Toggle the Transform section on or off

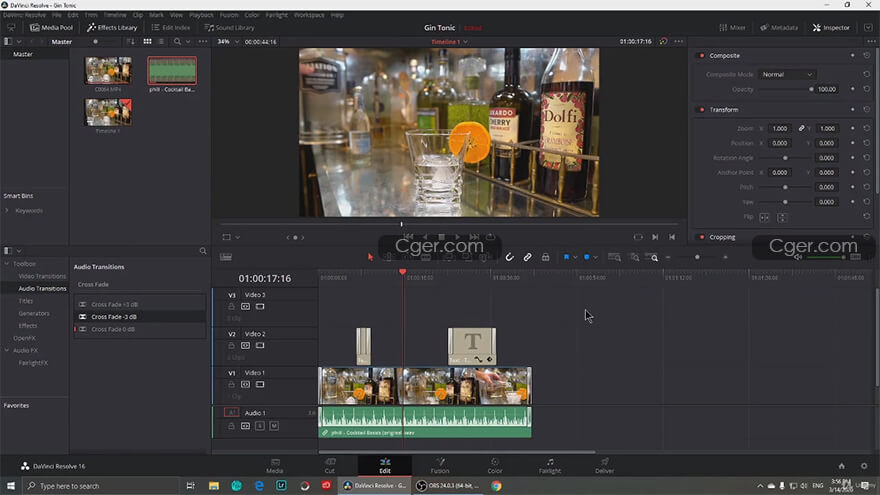(x=702, y=109)
